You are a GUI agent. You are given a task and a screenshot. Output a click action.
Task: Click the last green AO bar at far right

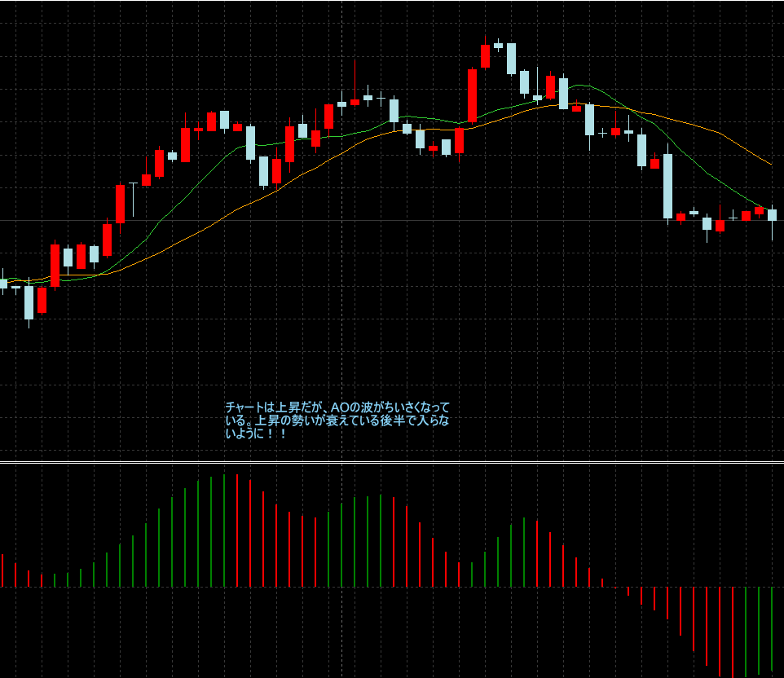point(771,627)
